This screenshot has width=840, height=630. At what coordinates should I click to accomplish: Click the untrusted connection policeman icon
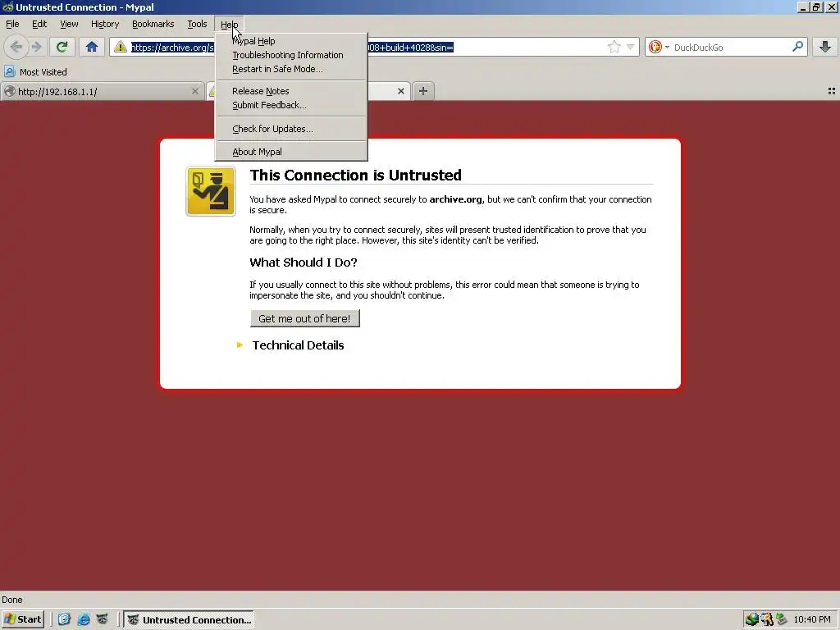click(211, 191)
